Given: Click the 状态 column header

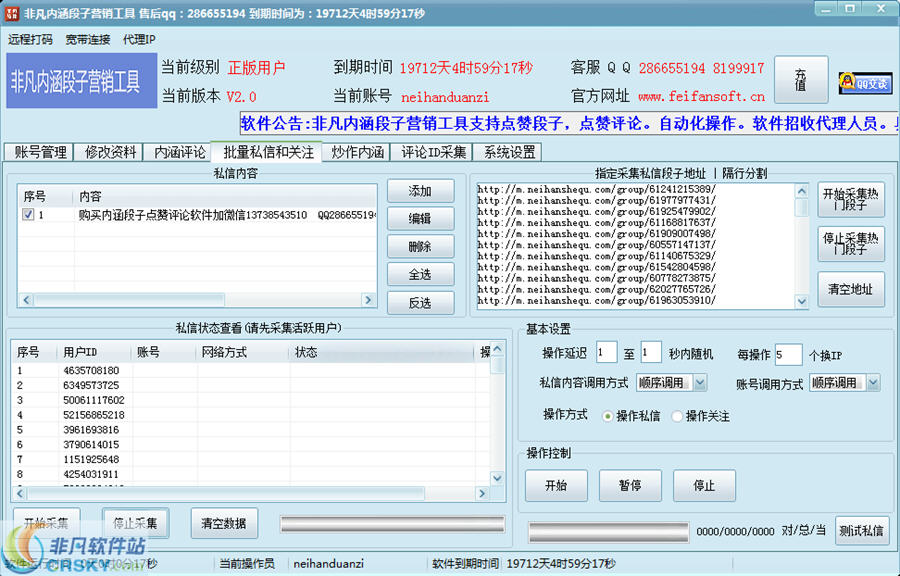Looking at the screenshot, I should click(382, 352).
